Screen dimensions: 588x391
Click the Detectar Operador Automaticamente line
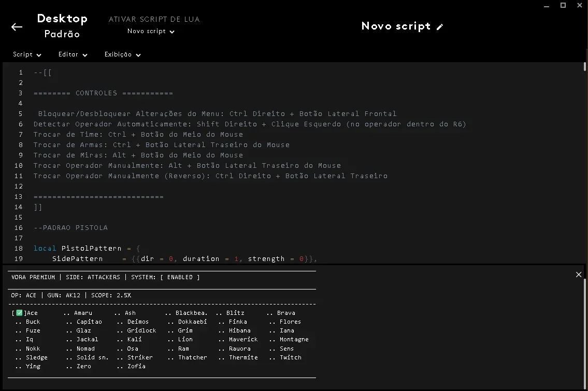250,124
